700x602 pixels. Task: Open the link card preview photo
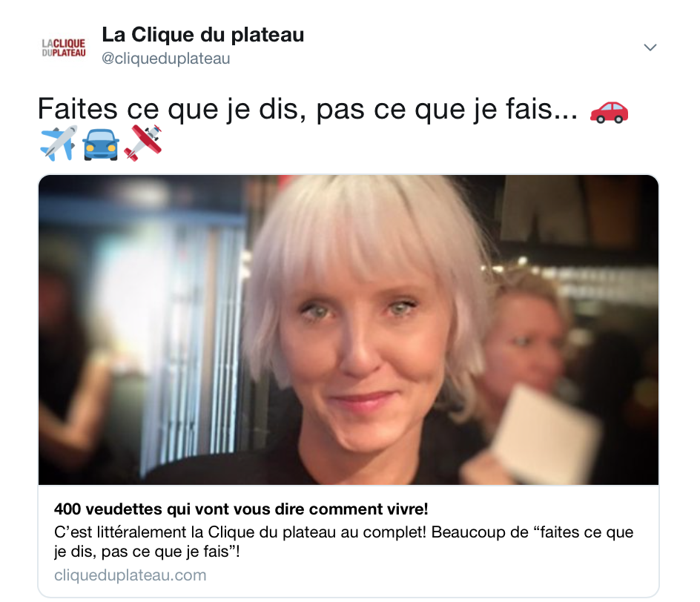coord(349,330)
